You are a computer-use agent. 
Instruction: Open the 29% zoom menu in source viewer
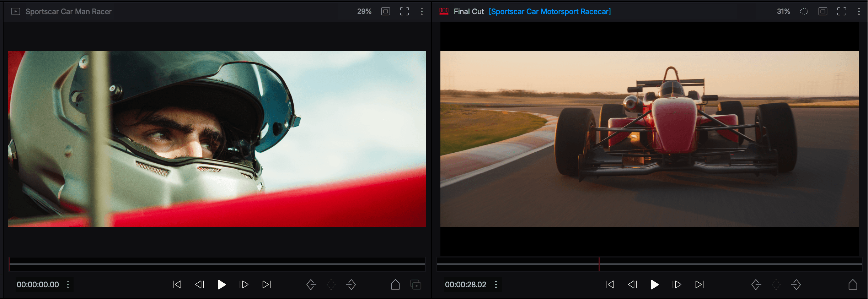364,11
